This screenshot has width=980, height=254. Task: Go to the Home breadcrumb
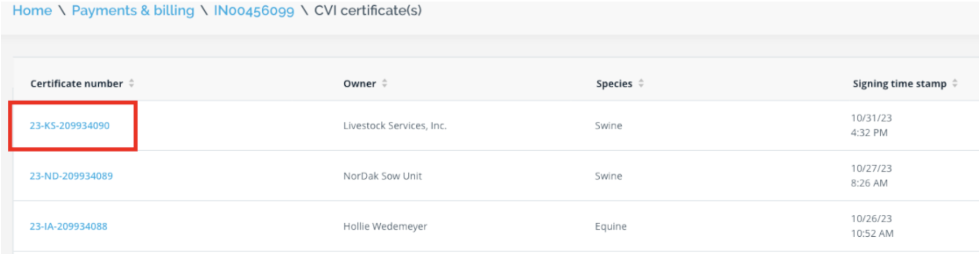(x=32, y=10)
